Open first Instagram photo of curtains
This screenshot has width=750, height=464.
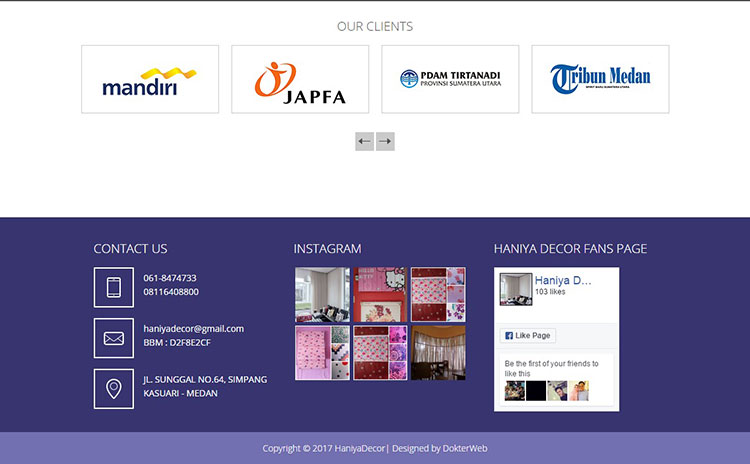pyautogui.click(x=322, y=294)
